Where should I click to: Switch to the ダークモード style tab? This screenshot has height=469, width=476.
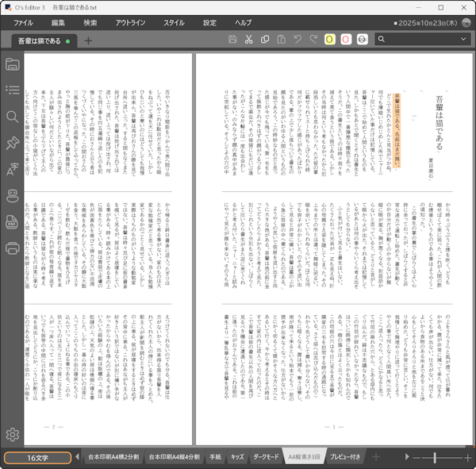(266, 457)
